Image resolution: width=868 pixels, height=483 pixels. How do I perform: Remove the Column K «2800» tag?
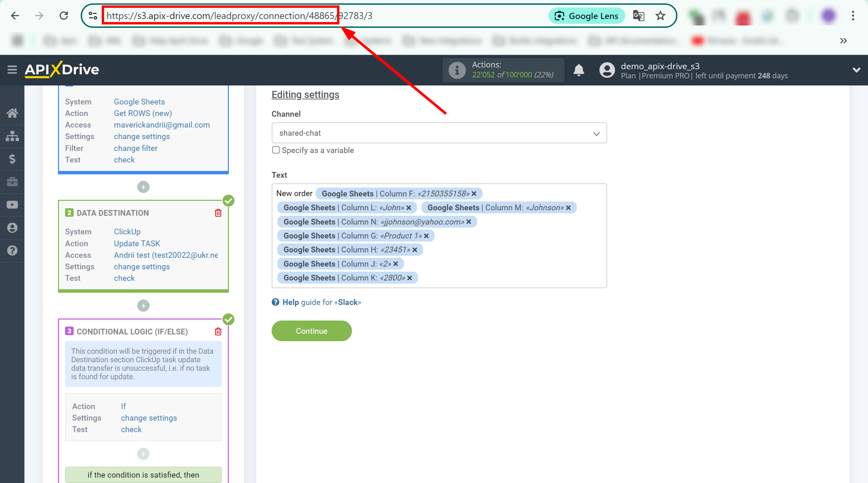click(x=410, y=278)
